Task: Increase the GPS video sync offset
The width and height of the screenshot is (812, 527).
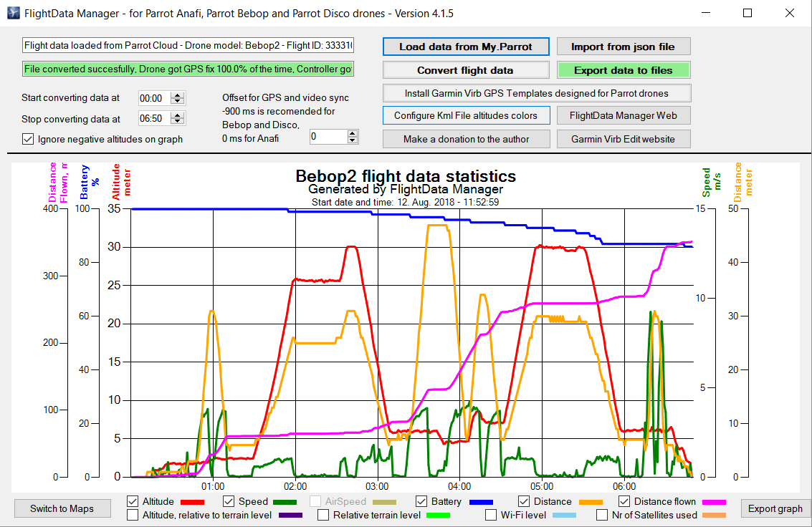Action: (x=353, y=133)
